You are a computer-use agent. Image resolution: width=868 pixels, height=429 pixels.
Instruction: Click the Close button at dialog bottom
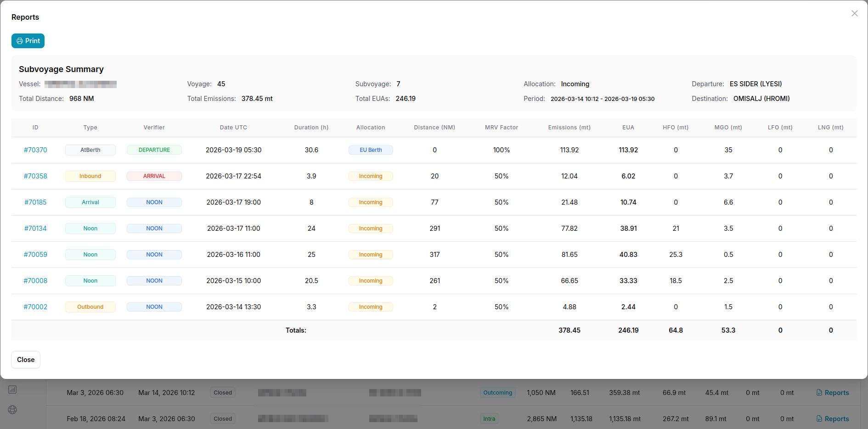(x=26, y=360)
